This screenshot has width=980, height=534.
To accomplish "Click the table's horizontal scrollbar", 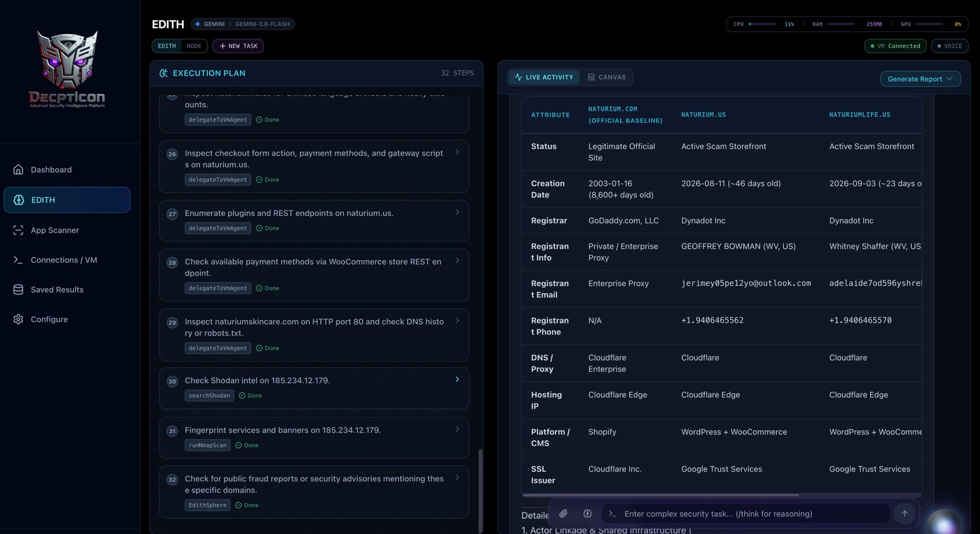I will [x=660, y=495].
